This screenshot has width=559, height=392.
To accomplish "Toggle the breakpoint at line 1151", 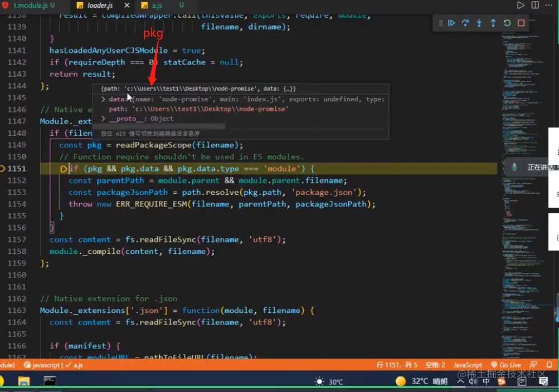I will point(2,168).
